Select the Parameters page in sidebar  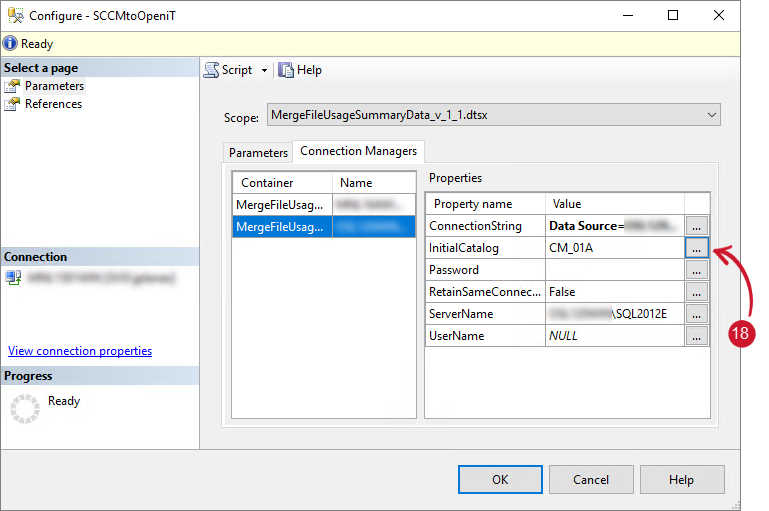click(x=54, y=86)
